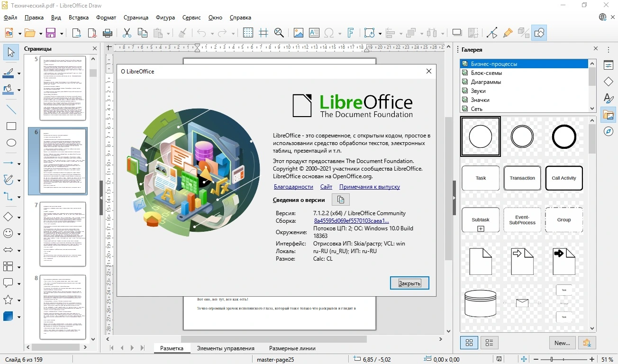Open sidebar Navigator compass icon
618x364 pixels.
coord(609,131)
